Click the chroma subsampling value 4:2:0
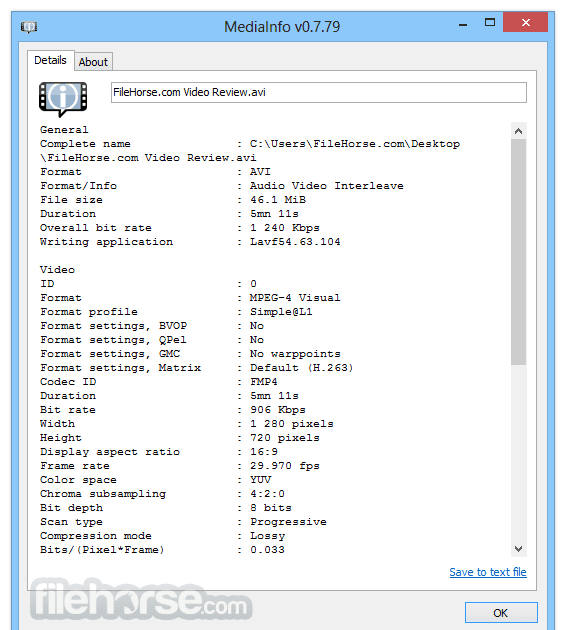Screen dimensions: 565x630 267,494
